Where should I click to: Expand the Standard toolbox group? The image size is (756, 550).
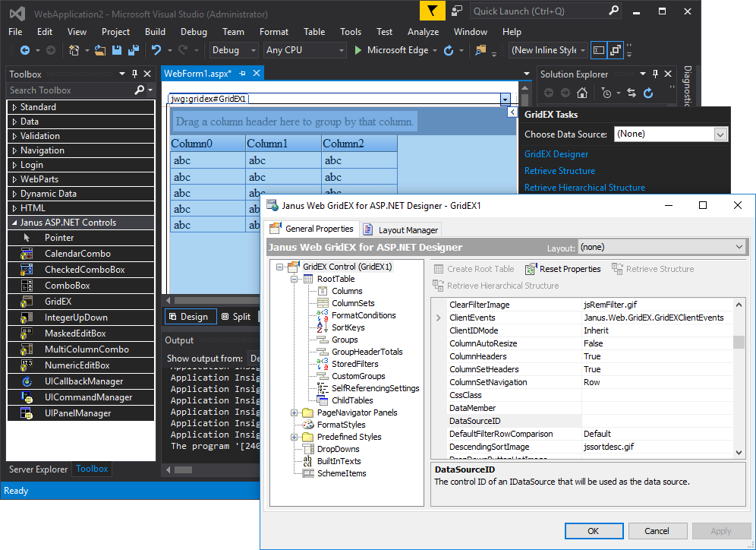click(14, 107)
